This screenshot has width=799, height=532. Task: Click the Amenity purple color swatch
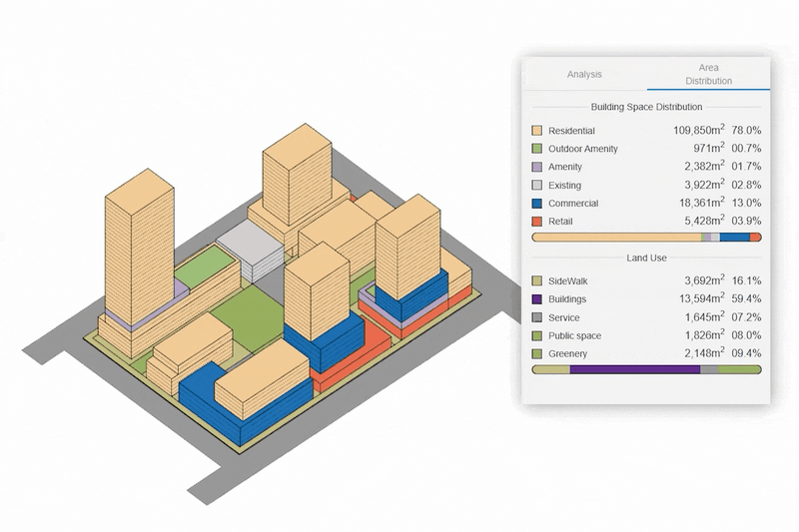pos(536,167)
